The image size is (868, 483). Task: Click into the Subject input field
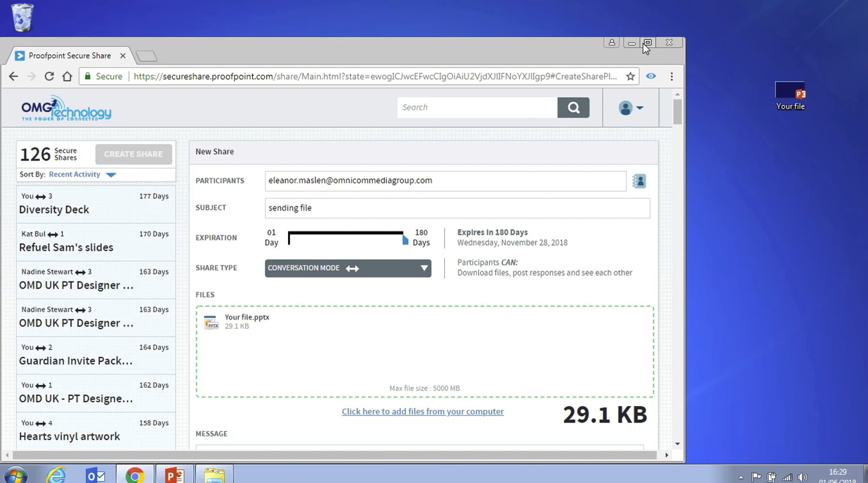457,208
